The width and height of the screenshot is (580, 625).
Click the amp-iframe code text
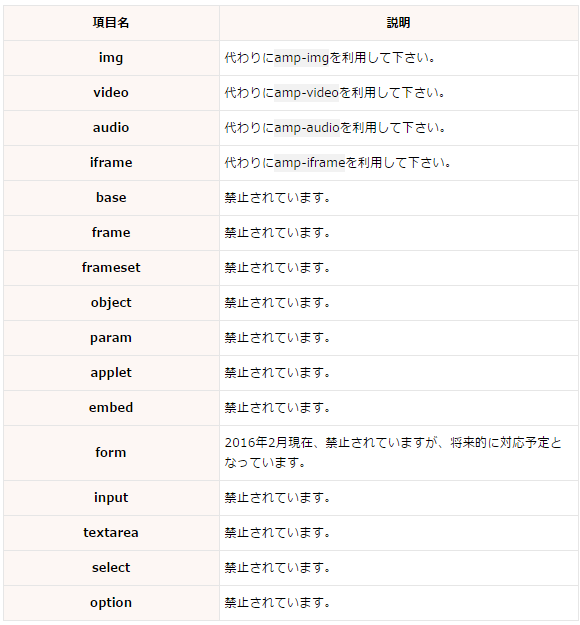pyautogui.click(x=309, y=163)
